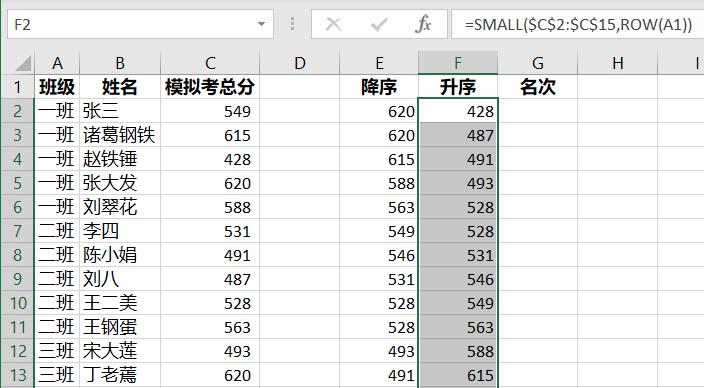Click the header cell 姓名

pyautogui.click(x=120, y=87)
